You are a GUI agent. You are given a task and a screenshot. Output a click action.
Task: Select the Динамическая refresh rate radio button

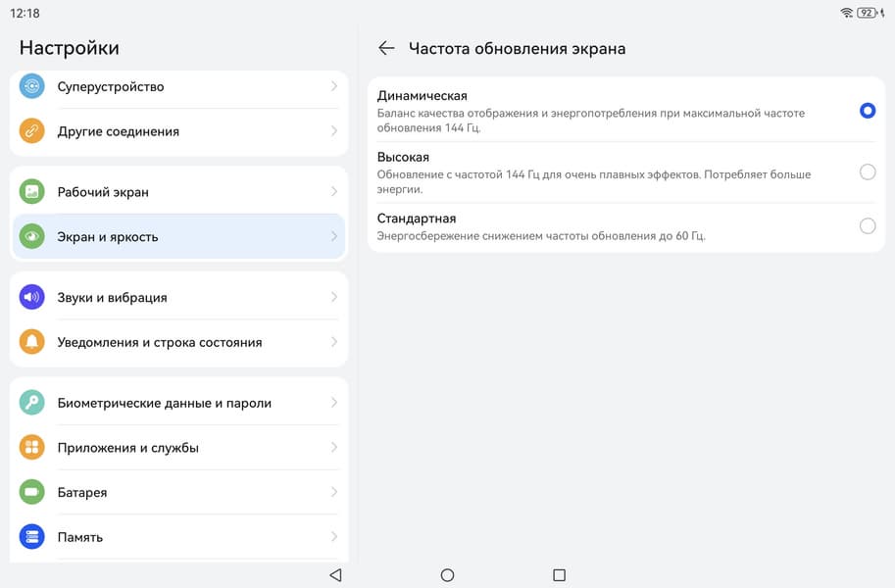coord(867,111)
